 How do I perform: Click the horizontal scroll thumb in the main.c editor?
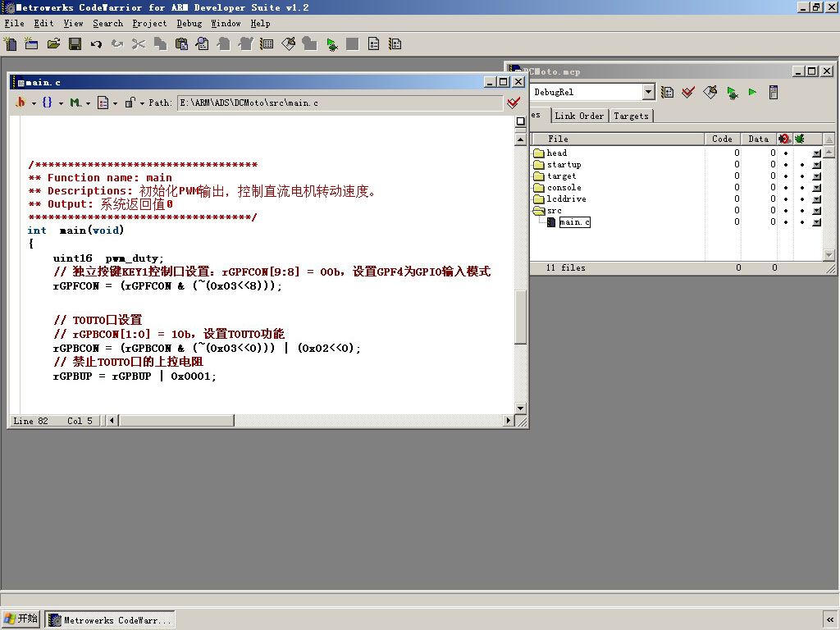pyautogui.click(x=176, y=421)
